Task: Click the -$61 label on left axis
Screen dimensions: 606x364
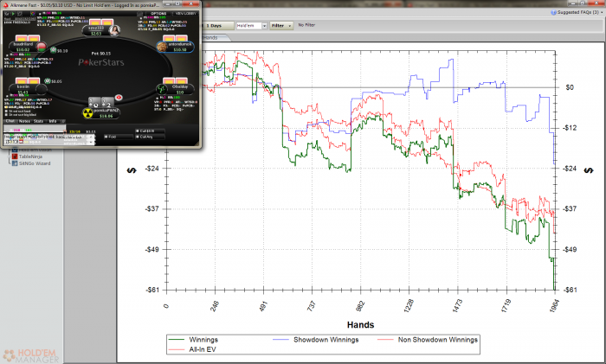Action: click(152, 290)
